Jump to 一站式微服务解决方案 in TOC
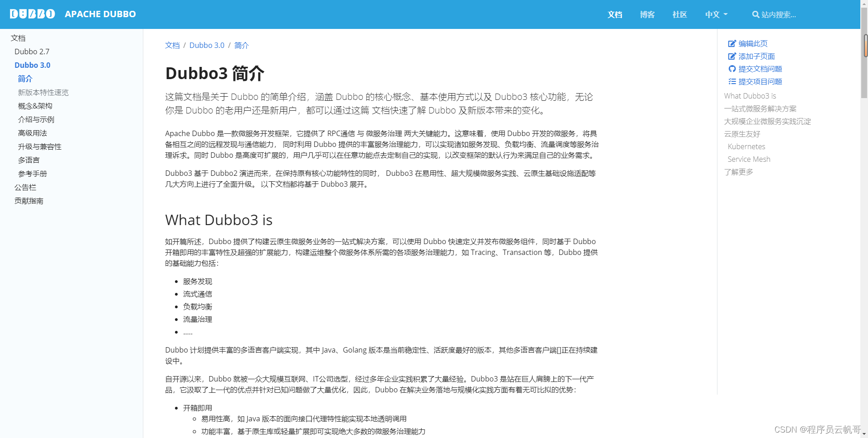 click(x=760, y=108)
